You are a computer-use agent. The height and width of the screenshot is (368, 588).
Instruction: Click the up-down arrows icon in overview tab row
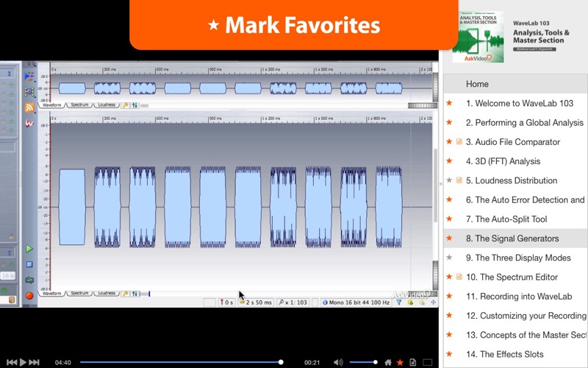point(135,105)
